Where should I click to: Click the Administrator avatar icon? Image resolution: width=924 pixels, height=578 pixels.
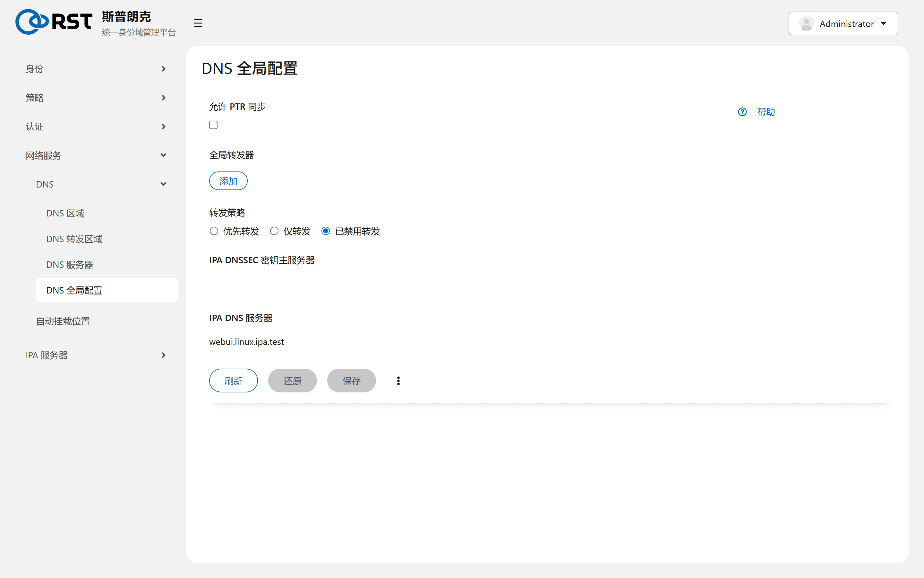[806, 24]
